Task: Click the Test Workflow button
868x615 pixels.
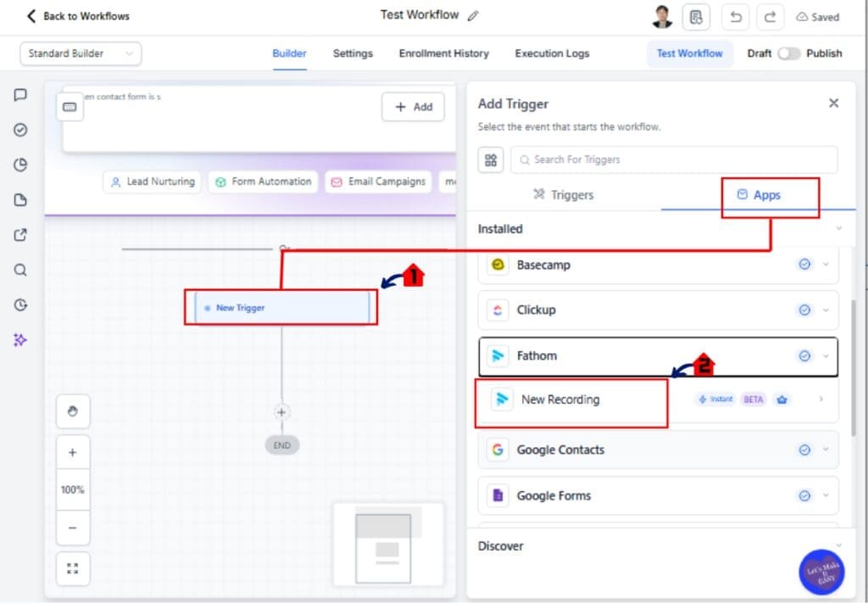Action: [689, 53]
